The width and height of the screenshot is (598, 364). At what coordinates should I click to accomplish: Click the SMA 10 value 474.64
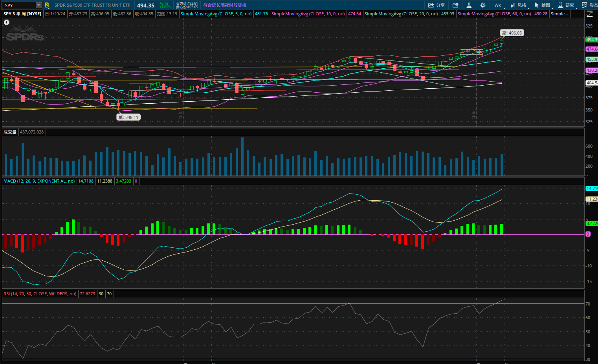point(354,14)
